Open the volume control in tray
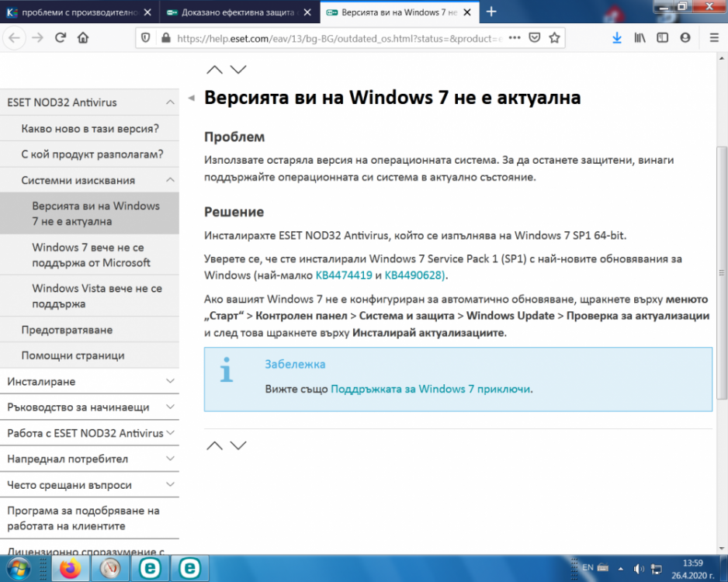The image size is (728, 582). click(x=639, y=569)
